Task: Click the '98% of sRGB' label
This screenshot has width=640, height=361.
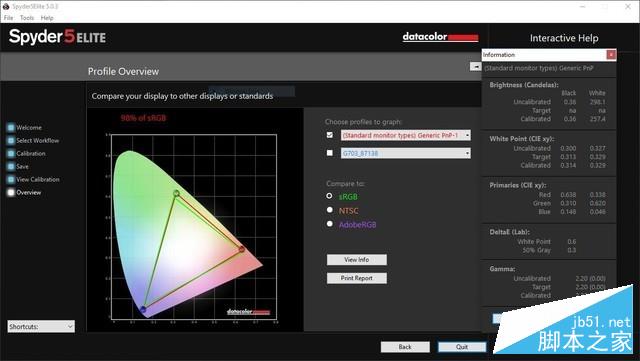Action: click(x=143, y=118)
